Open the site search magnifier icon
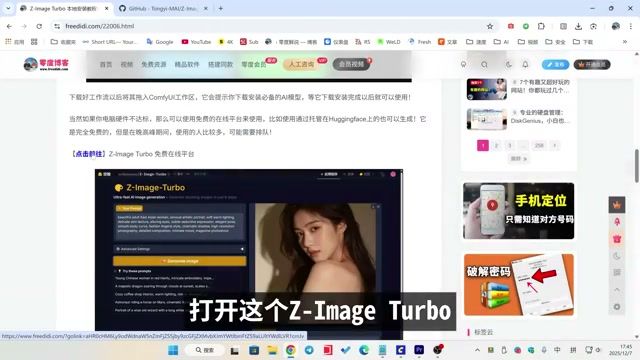 [x=484, y=64]
